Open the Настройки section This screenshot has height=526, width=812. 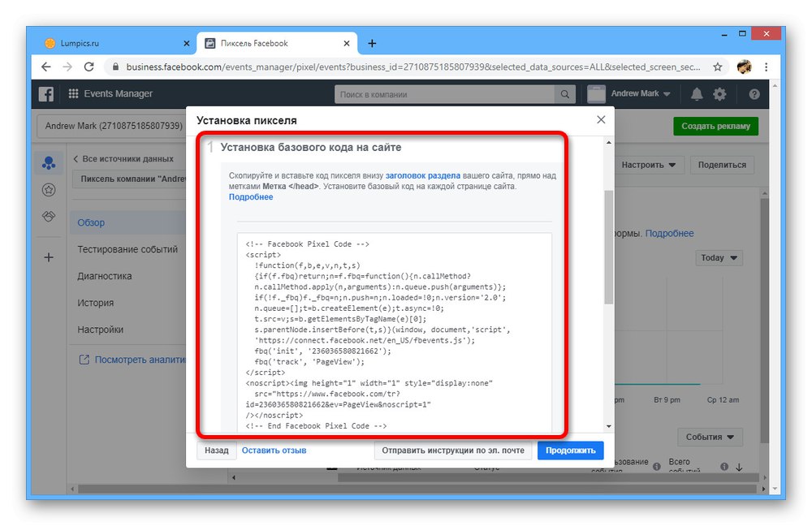pos(101,330)
